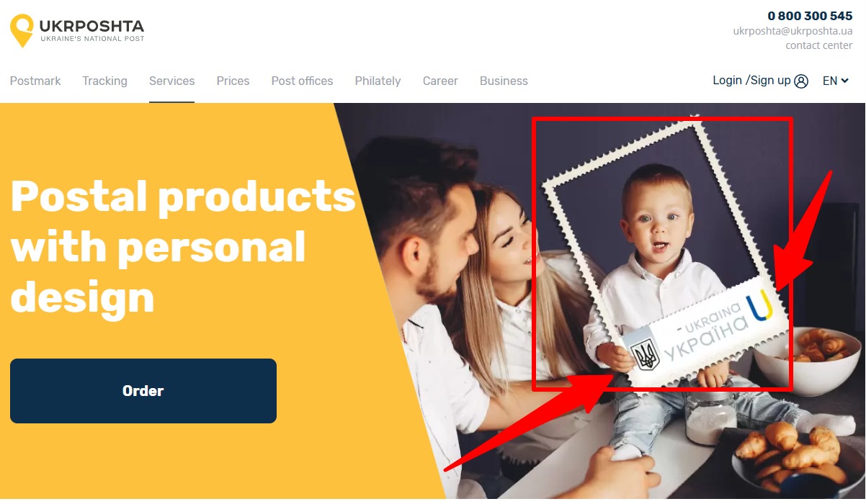Open the Business menu item
Viewport: 866px width, 504px height.
(504, 81)
